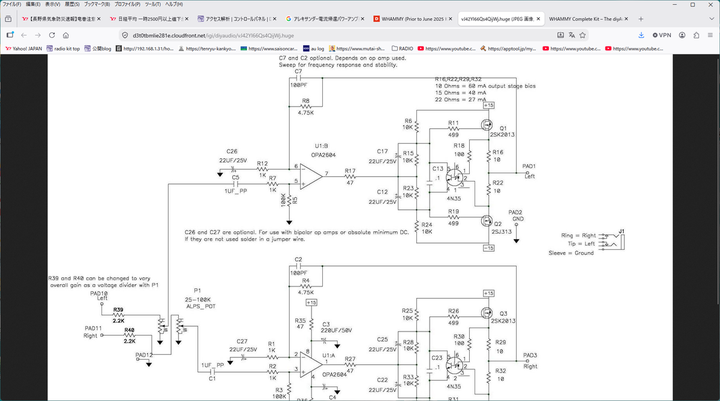
Task: Open the Downloads panel arrow
Action: pyautogui.click(x=641, y=35)
